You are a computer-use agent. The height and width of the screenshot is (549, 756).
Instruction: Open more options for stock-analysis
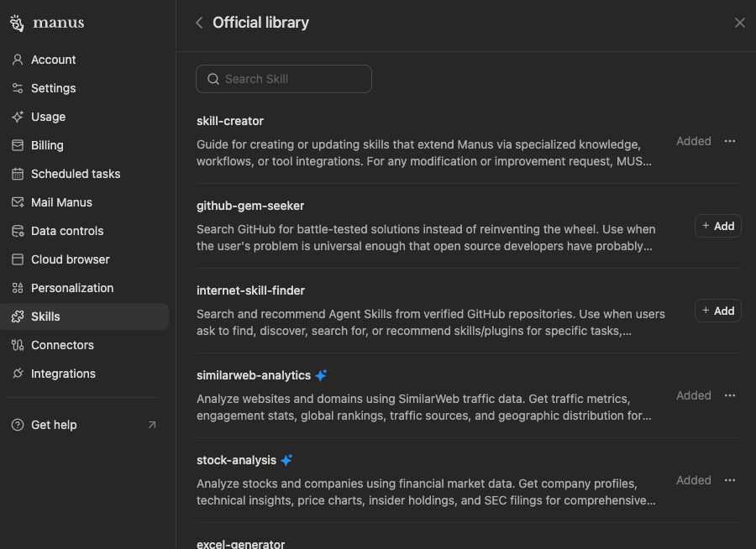coord(729,480)
